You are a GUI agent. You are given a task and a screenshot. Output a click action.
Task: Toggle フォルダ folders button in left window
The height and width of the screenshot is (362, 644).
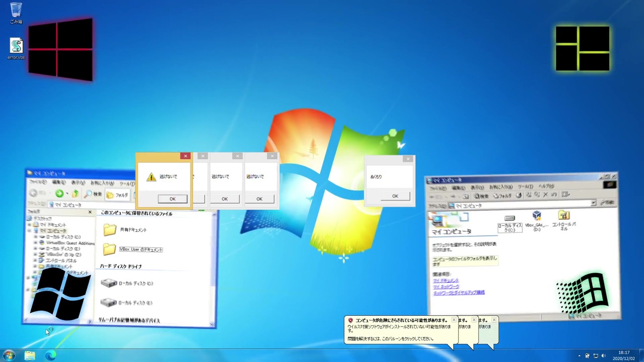(117, 195)
